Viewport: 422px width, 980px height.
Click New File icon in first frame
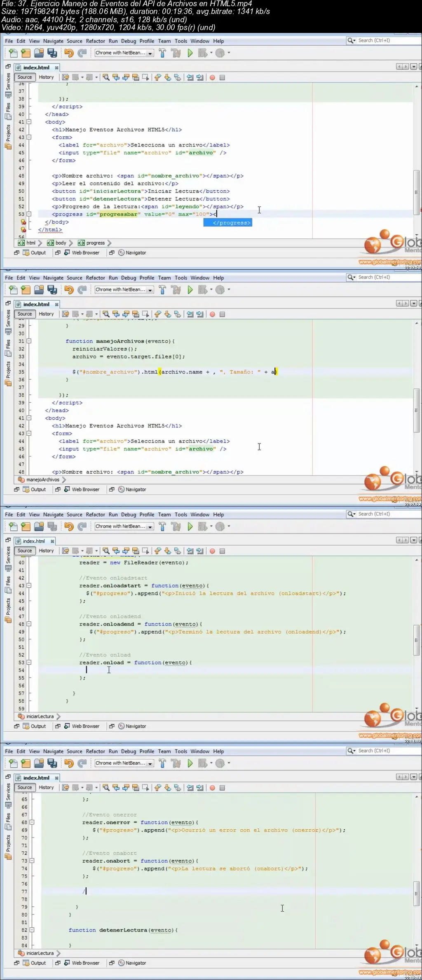[x=13, y=53]
